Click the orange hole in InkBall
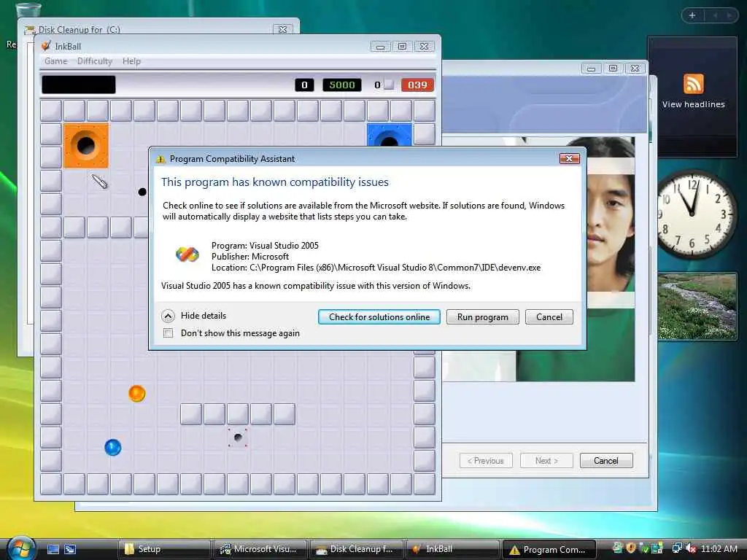Screen dimensions: 747x560 click(x=86, y=146)
